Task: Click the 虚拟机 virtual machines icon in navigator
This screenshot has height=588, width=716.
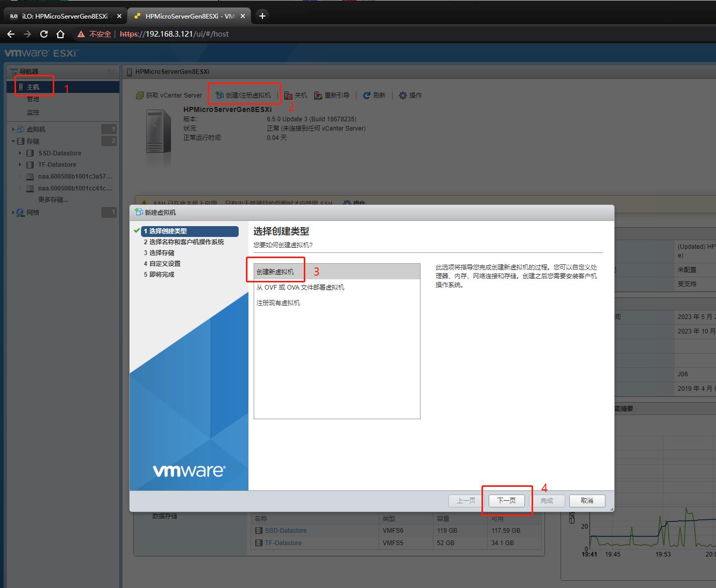Action: coord(21,129)
